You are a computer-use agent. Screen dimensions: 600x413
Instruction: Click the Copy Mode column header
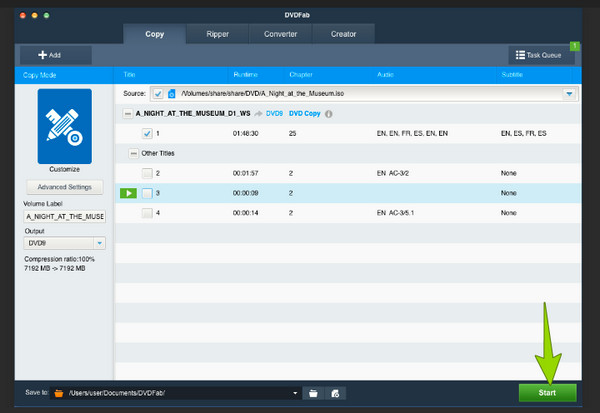click(x=39, y=75)
